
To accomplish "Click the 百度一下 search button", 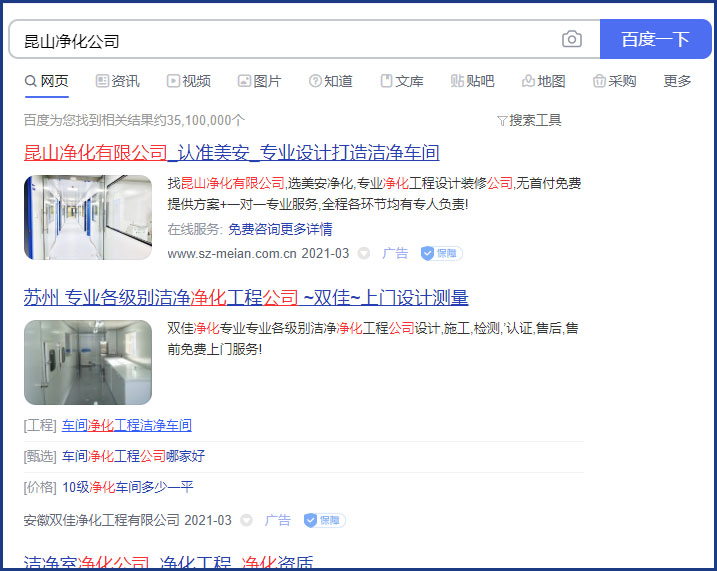I will coord(655,39).
